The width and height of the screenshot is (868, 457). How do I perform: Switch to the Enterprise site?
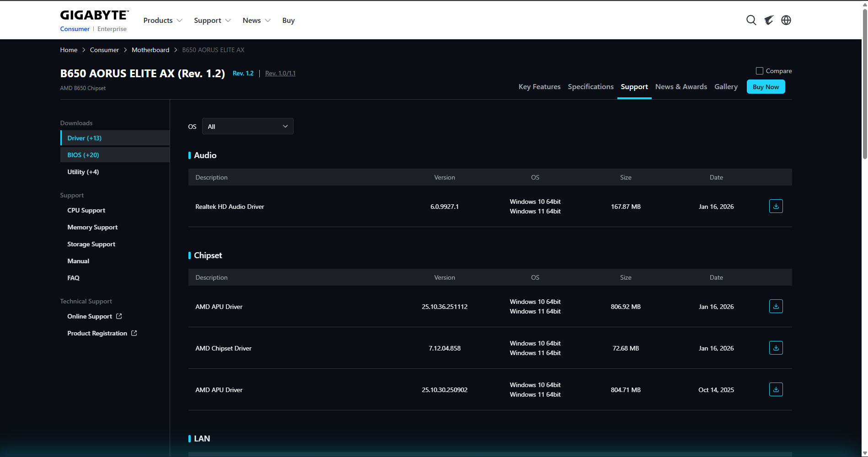pos(112,29)
